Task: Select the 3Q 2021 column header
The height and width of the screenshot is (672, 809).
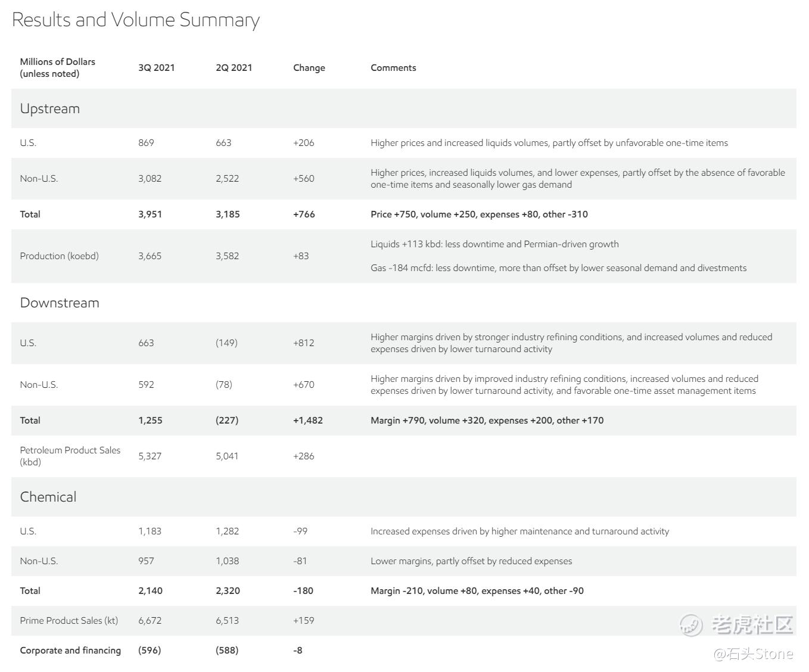Action: [x=156, y=68]
